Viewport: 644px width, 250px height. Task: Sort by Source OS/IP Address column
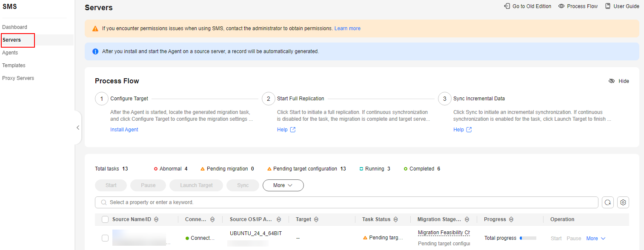tap(279, 219)
